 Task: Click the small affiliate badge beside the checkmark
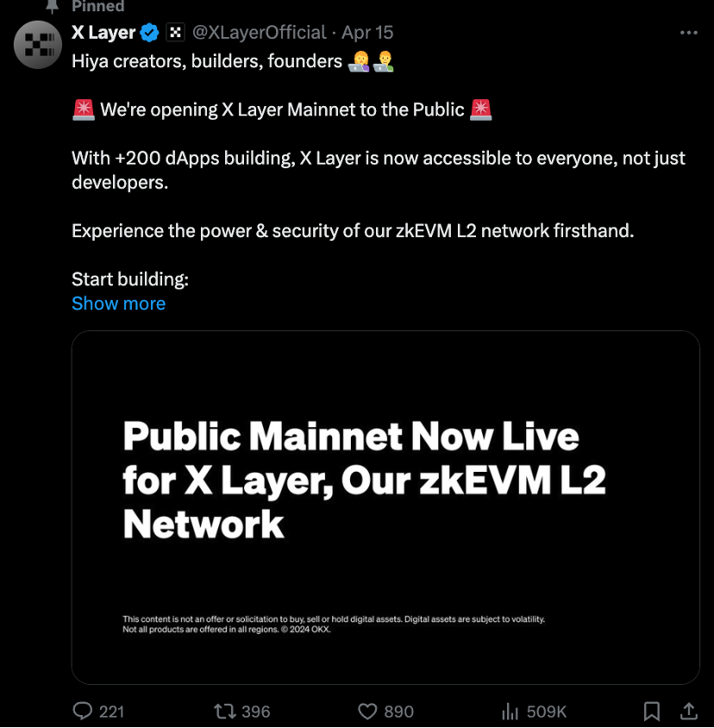(x=175, y=33)
